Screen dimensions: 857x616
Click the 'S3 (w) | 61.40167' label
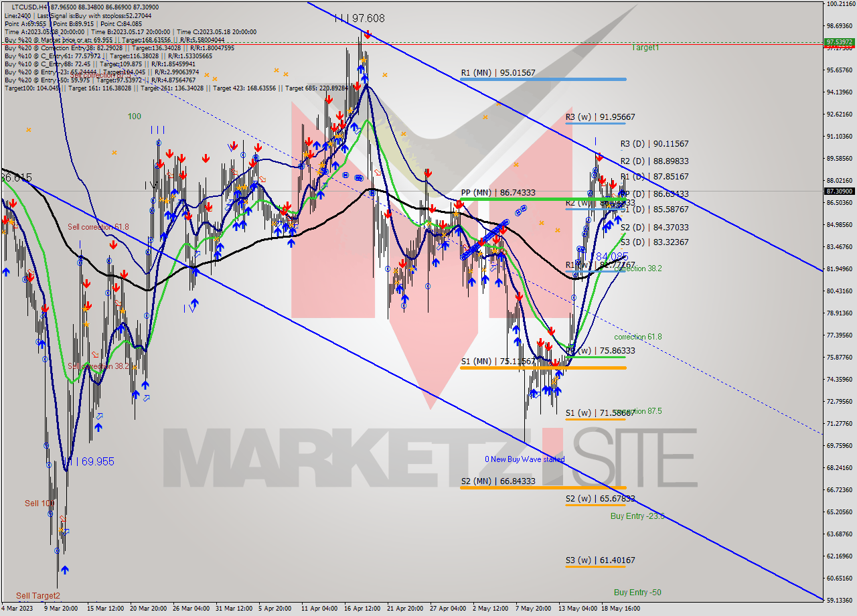pyautogui.click(x=600, y=560)
